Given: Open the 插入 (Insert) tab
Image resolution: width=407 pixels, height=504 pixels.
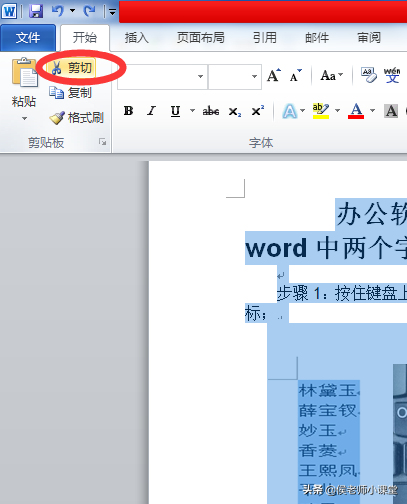Looking at the screenshot, I should click(137, 38).
